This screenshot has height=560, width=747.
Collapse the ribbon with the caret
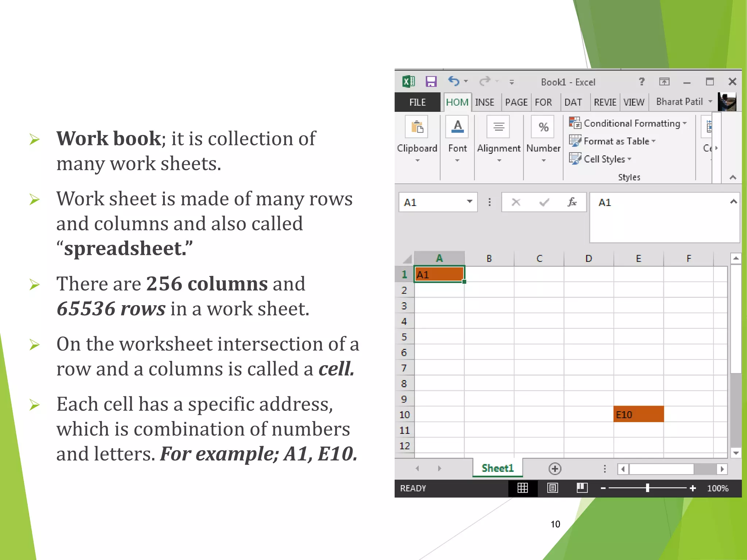(733, 178)
